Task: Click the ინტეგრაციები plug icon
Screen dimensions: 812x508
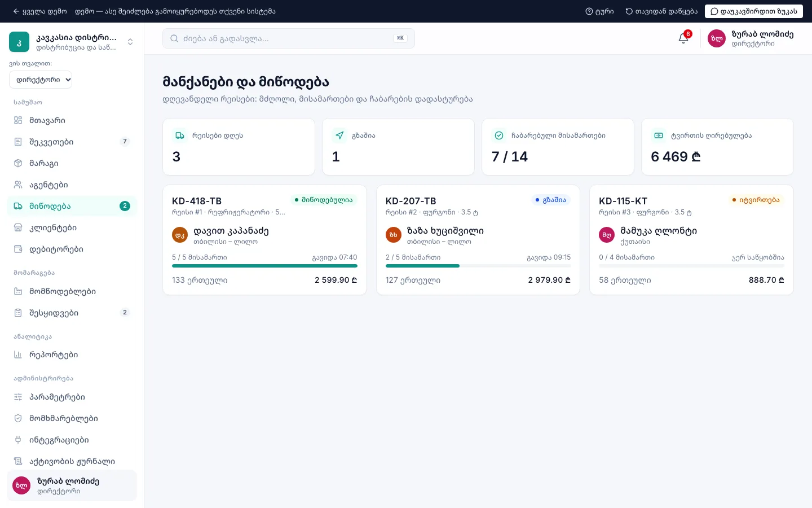Action: [x=18, y=440]
